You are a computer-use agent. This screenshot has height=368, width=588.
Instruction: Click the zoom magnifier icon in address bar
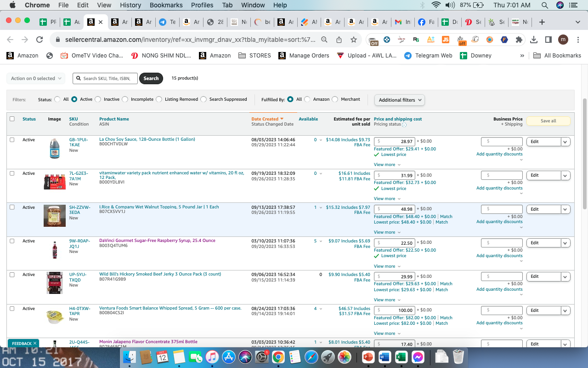click(x=324, y=40)
